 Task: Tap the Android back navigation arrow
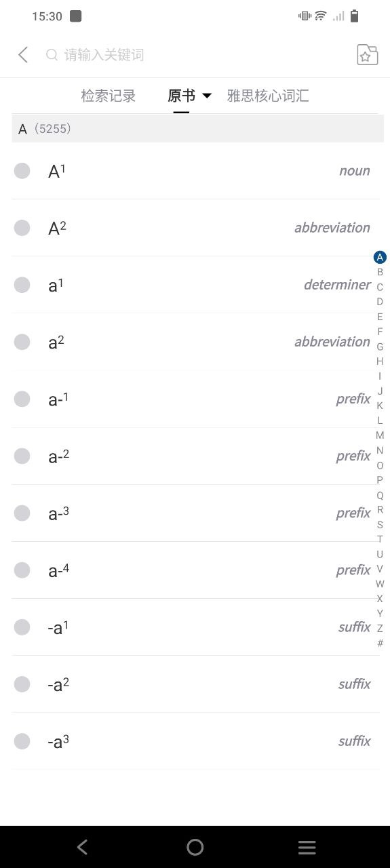82,847
